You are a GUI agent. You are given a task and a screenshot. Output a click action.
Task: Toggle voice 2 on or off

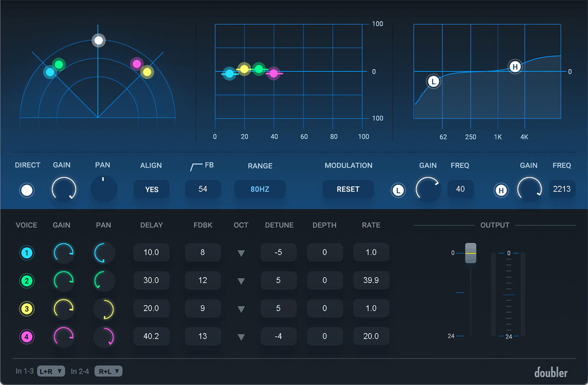pos(27,281)
